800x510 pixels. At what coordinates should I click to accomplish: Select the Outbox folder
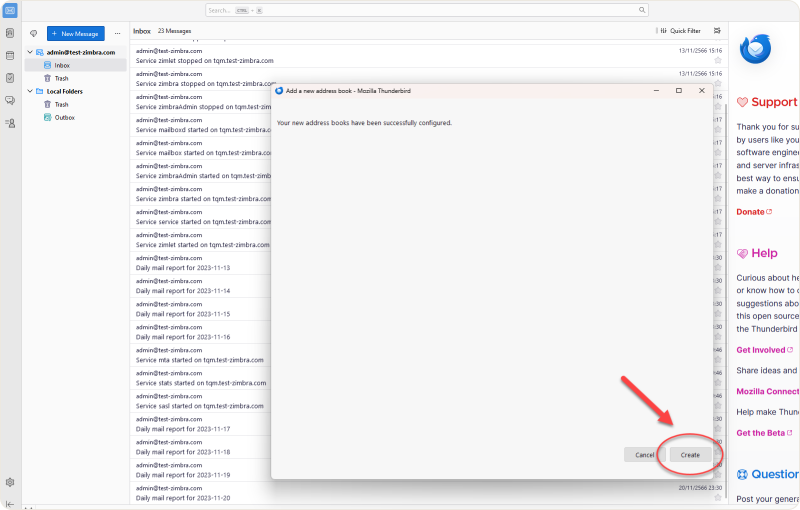tap(76, 117)
